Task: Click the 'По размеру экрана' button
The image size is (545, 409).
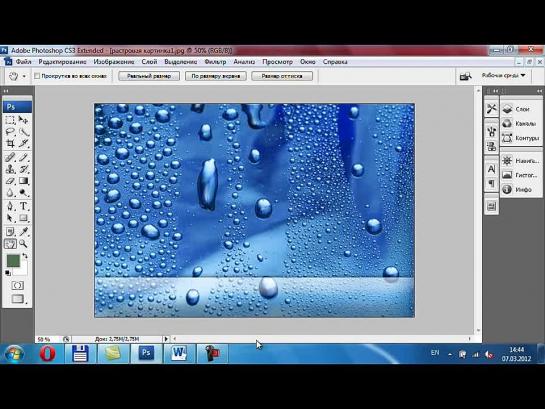Action: [x=215, y=76]
